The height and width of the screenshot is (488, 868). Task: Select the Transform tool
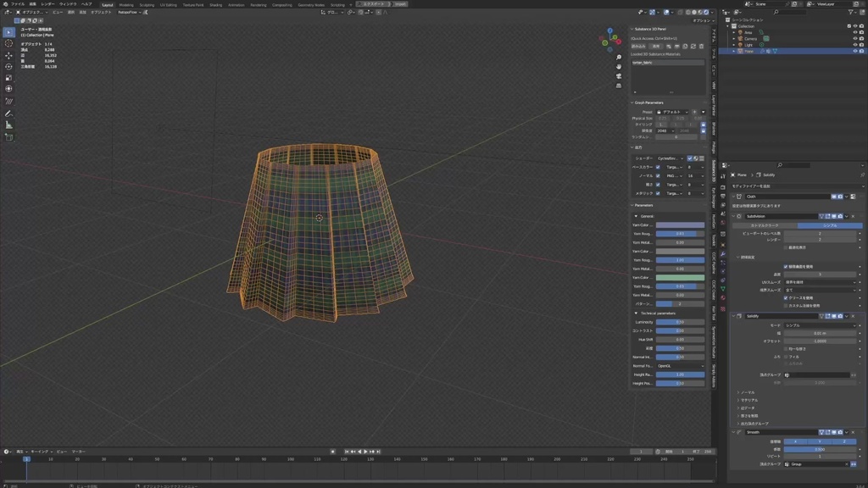coord(8,88)
